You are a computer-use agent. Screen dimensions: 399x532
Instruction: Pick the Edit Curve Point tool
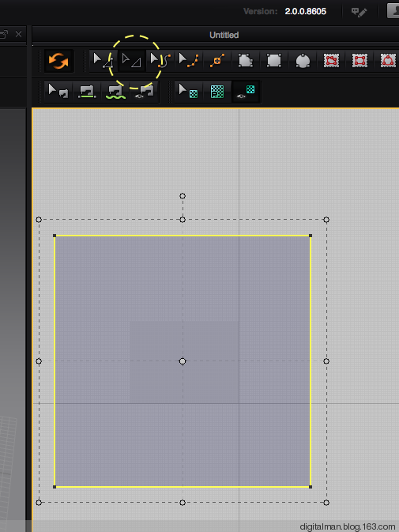click(189, 61)
